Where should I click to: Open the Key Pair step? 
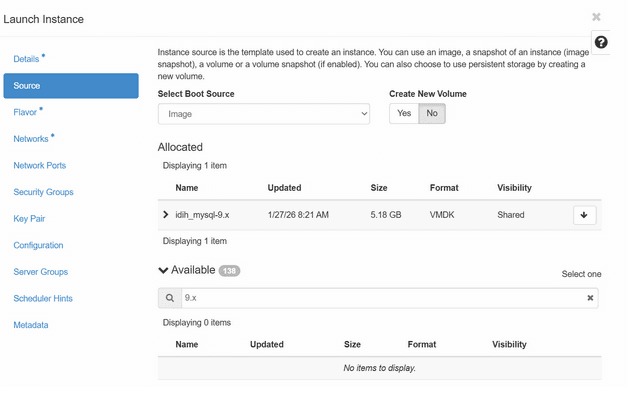tap(29, 219)
